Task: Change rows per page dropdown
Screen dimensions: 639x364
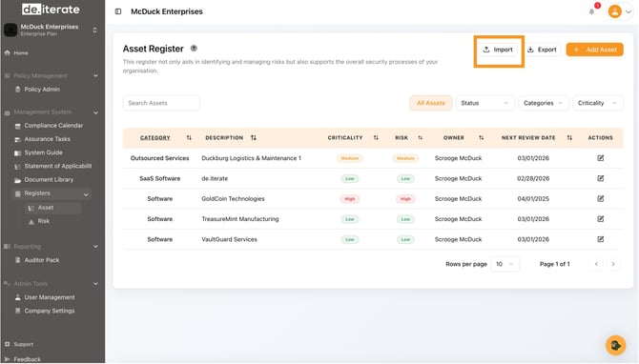Action: click(505, 264)
